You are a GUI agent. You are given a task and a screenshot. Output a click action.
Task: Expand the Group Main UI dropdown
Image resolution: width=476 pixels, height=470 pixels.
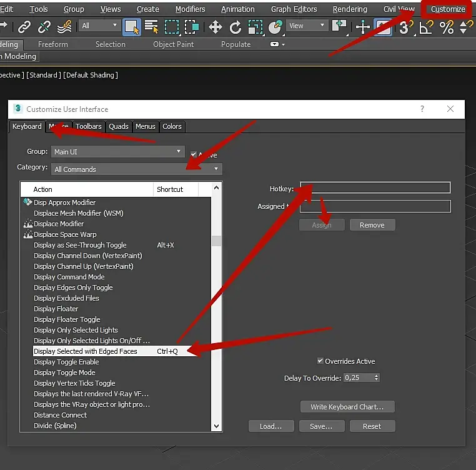pos(118,152)
